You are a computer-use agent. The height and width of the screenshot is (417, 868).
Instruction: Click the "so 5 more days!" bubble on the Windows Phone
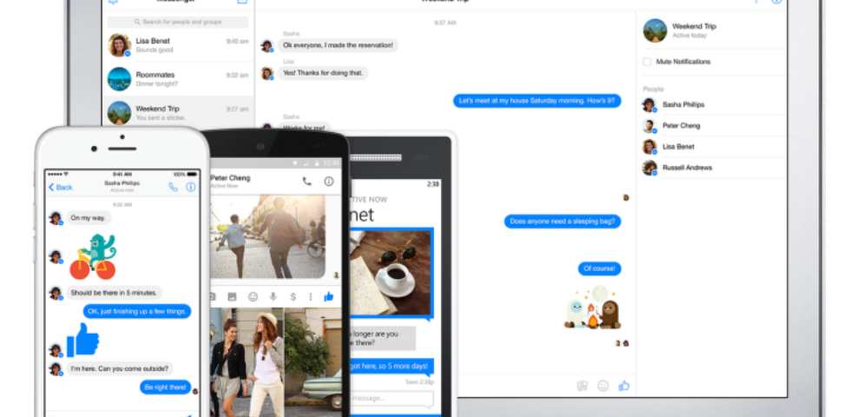point(391,367)
